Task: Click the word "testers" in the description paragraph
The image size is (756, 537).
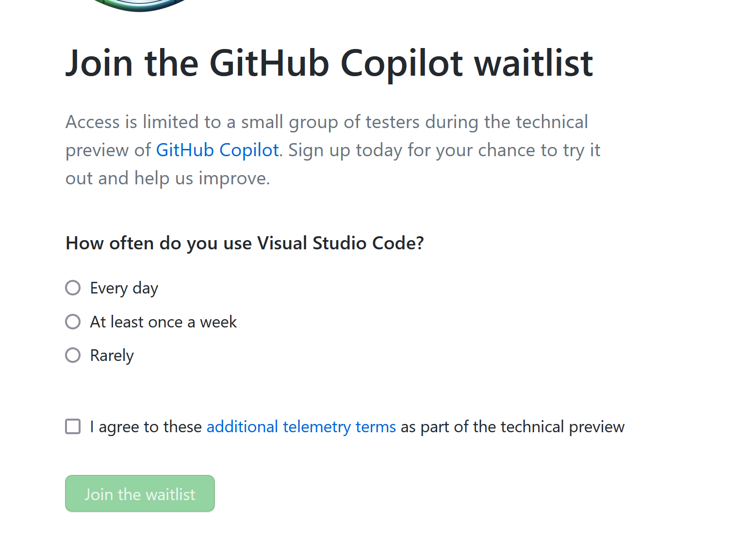Action: click(x=392, y=122)
